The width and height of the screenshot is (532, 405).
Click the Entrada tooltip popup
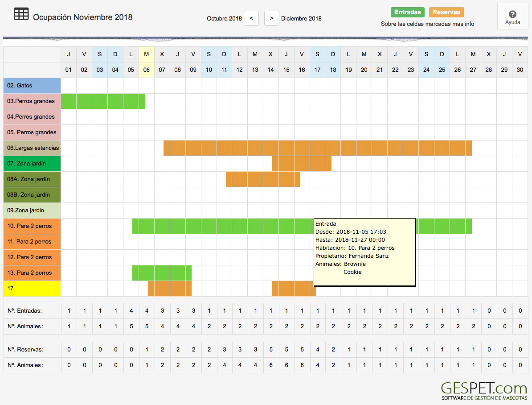365,252
